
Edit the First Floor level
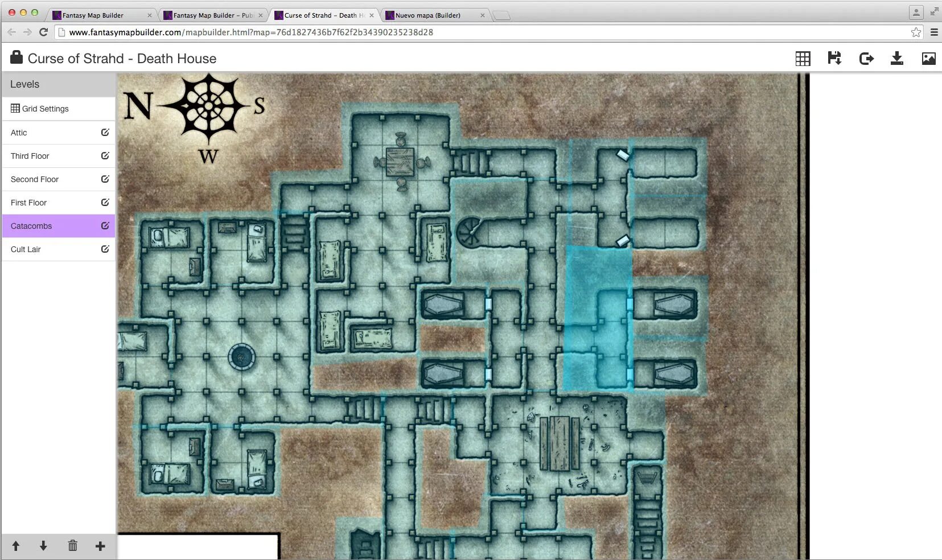coord(105,202)
